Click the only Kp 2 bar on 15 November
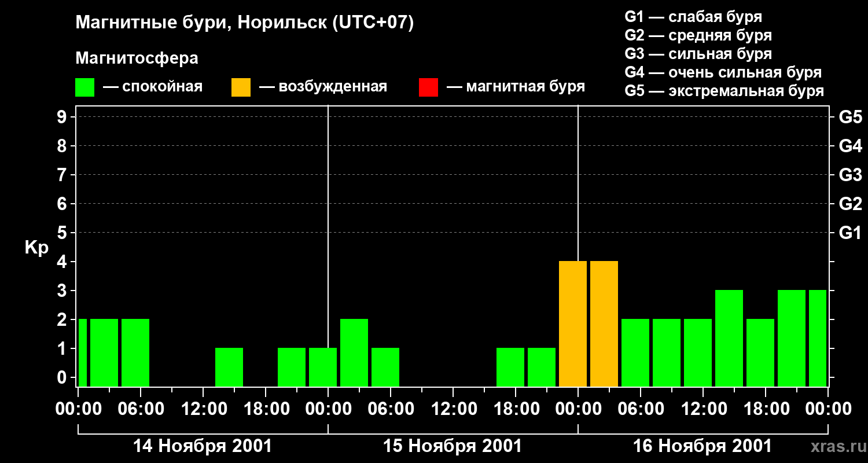The image size is (868, 463). click(354, 352)
